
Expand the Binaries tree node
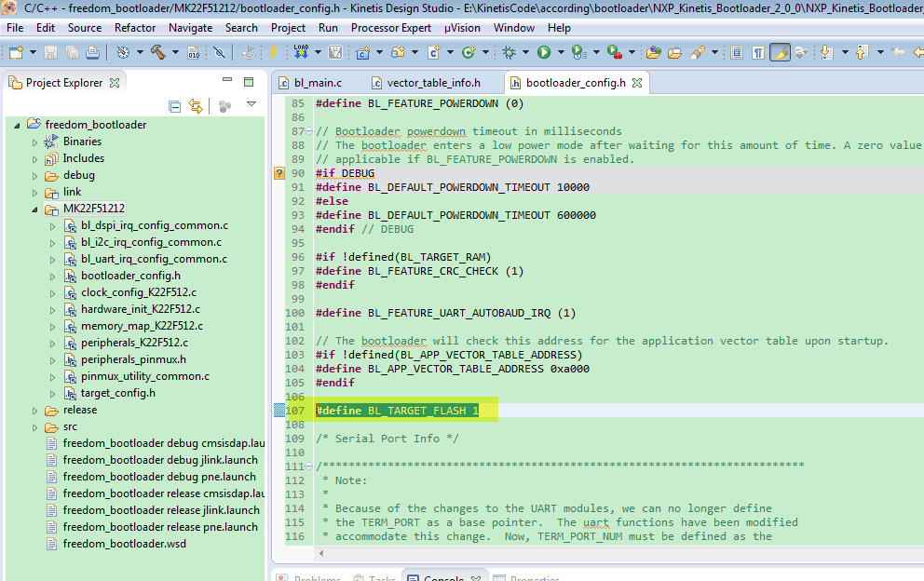(x=35, y=142)
